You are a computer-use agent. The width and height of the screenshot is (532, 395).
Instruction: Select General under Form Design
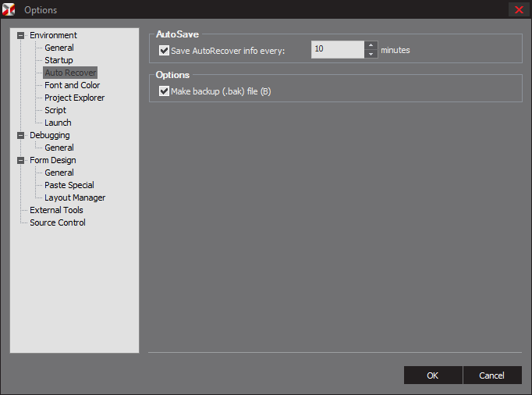pyautogui.click(x=59, y=173)
